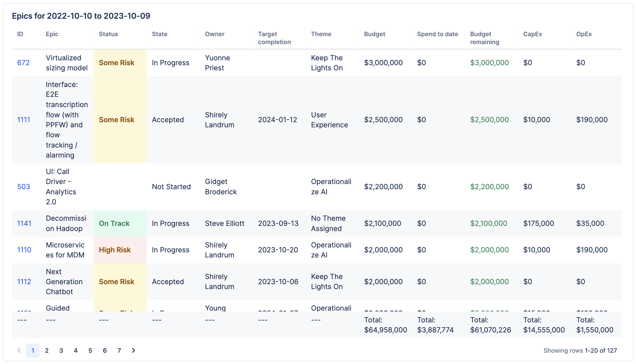Click the green $2,200,000 budget remaining value
Screen dimensions: 636x364
pyautogui.click(x=489, y=187)
